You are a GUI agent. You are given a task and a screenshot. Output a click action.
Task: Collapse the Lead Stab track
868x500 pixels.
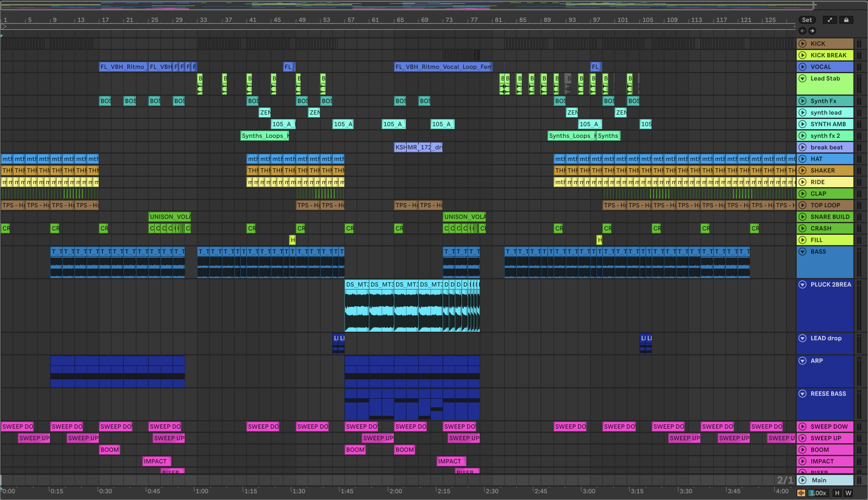pos(802,78)
